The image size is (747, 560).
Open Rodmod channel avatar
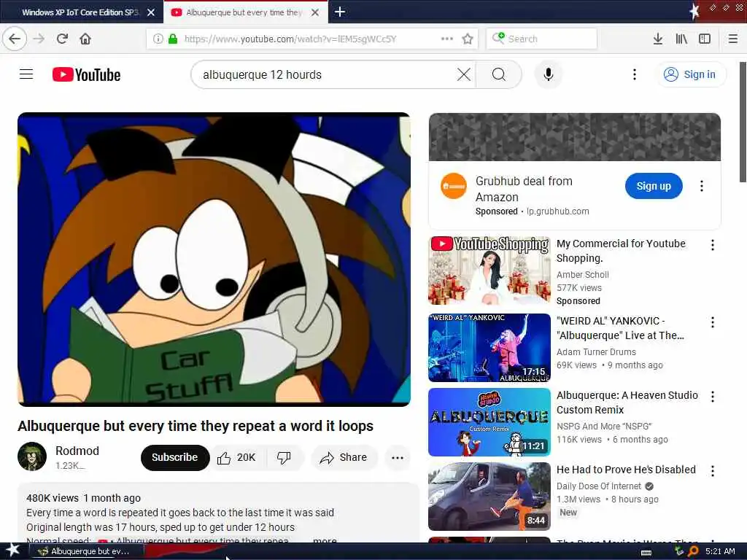click(32, 456)
